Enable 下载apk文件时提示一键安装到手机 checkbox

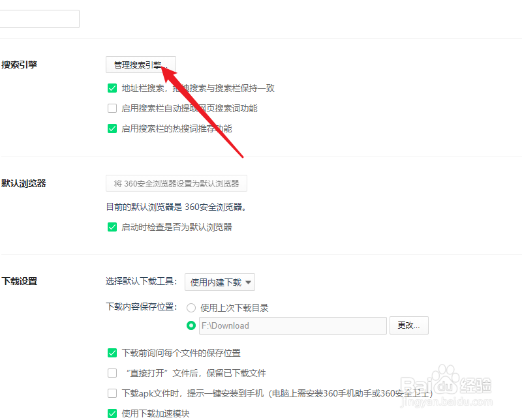click(112, 393)
